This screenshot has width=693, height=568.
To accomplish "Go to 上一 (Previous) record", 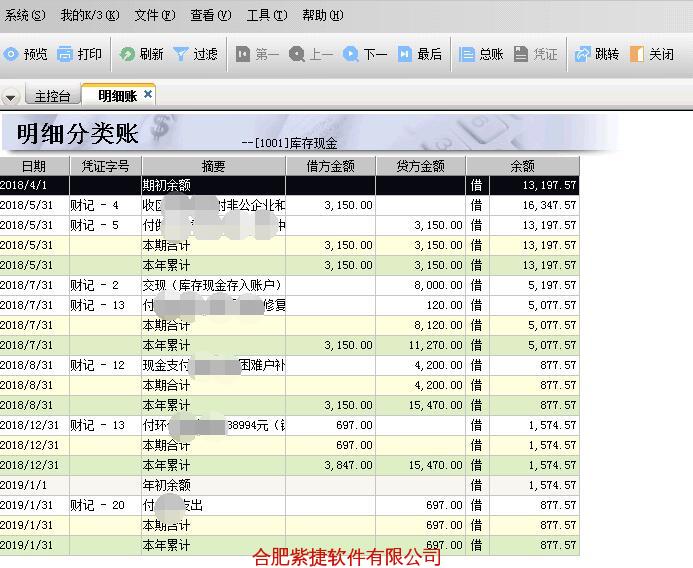I will pyautogui.click(x=310, y=54).
